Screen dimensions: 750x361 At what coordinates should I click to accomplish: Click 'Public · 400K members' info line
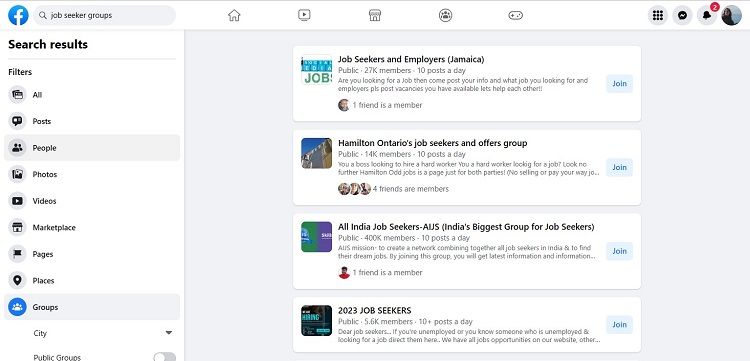[x=404, y=238]
